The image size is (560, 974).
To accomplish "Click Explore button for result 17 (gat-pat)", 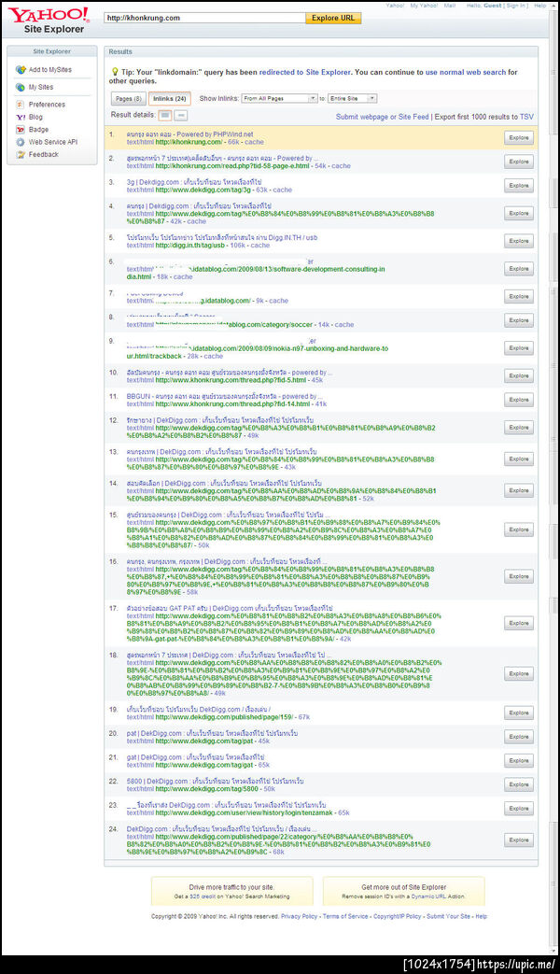I will 518,623.
